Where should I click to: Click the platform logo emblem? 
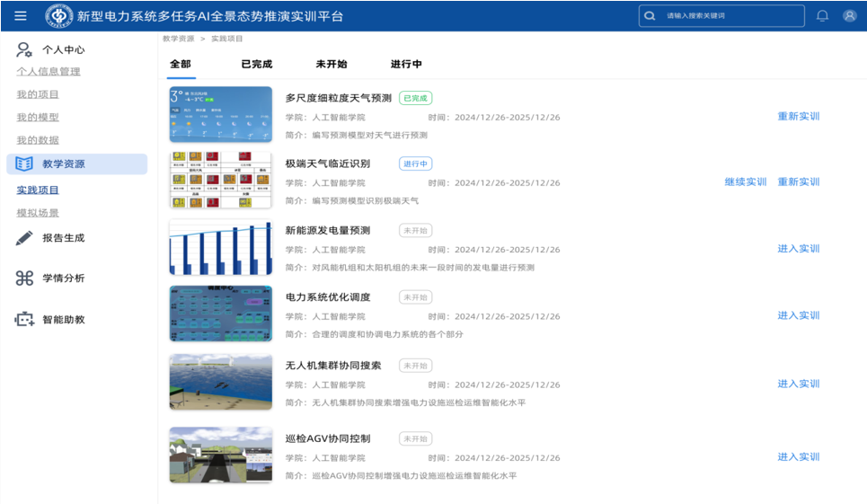tap(59, 16)
